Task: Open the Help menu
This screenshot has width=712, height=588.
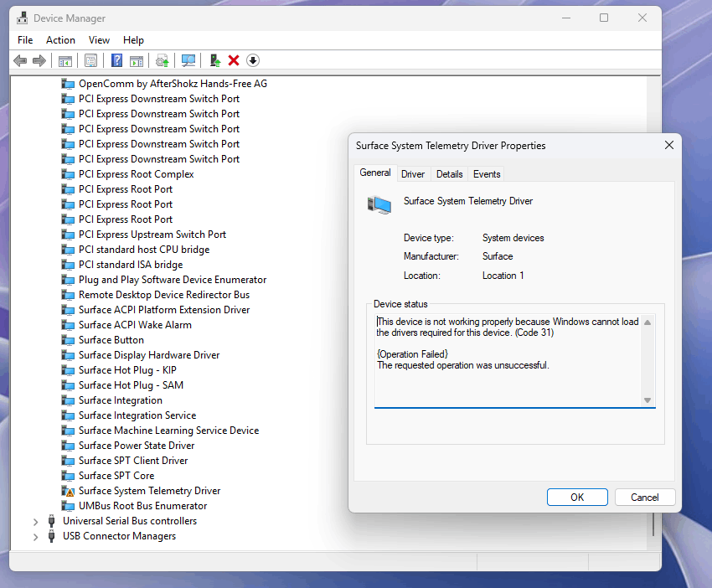Action: click(x=133, y=40)
